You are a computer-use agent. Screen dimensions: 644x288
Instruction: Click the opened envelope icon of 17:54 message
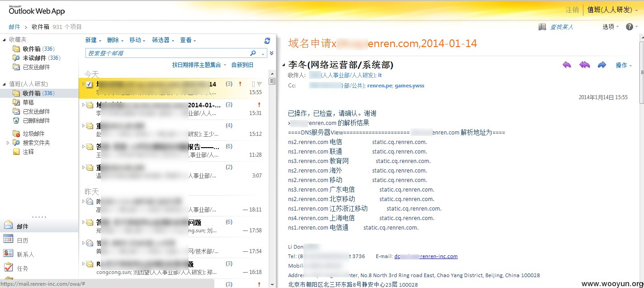click(x=90, y=243)
